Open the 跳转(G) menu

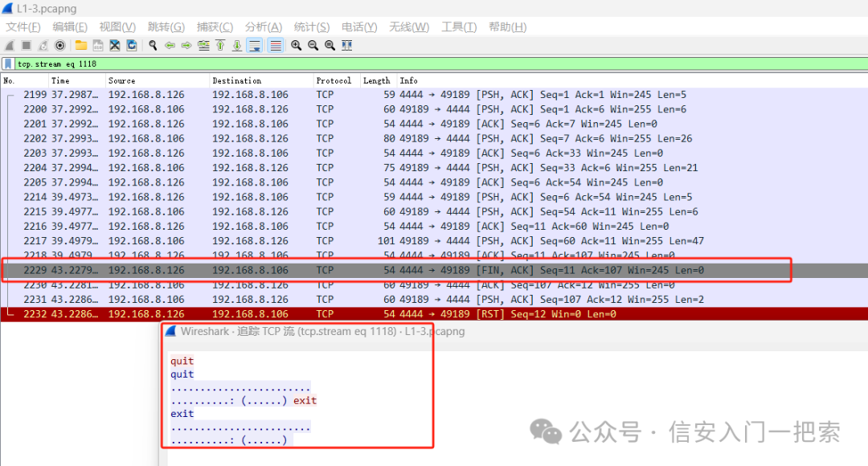pos(166,27)
